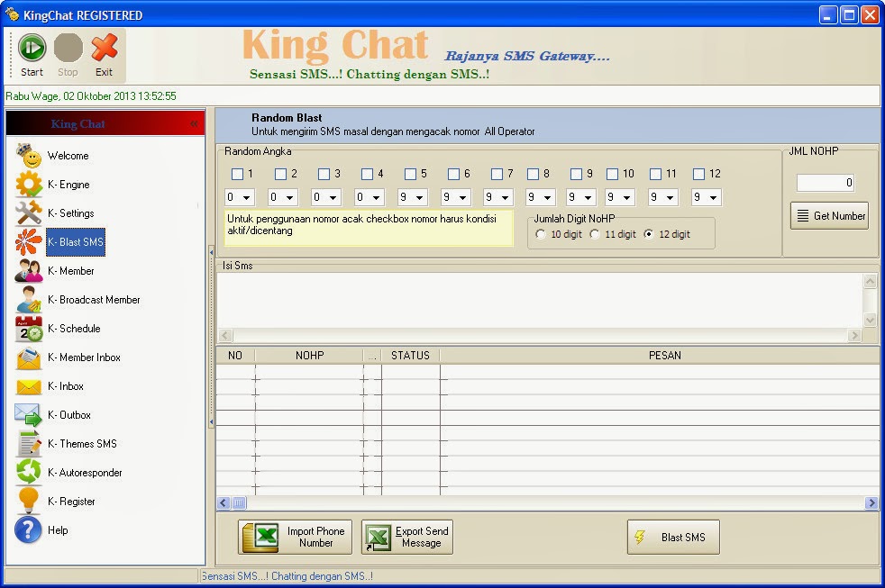Tick checkbox 7 in Random Angka

click(497, 174)
